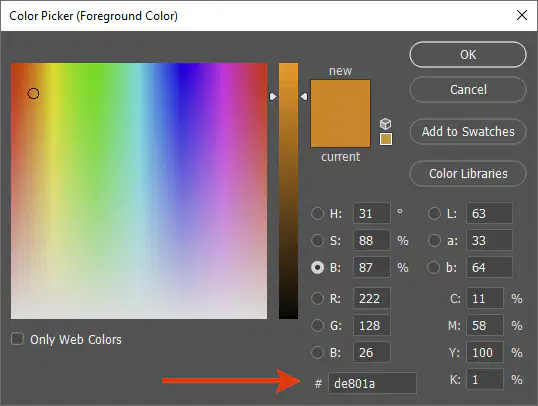Select the R red radio button
Image resolution: width=538 pixels, height=406 pixels.
click(317, 298)
